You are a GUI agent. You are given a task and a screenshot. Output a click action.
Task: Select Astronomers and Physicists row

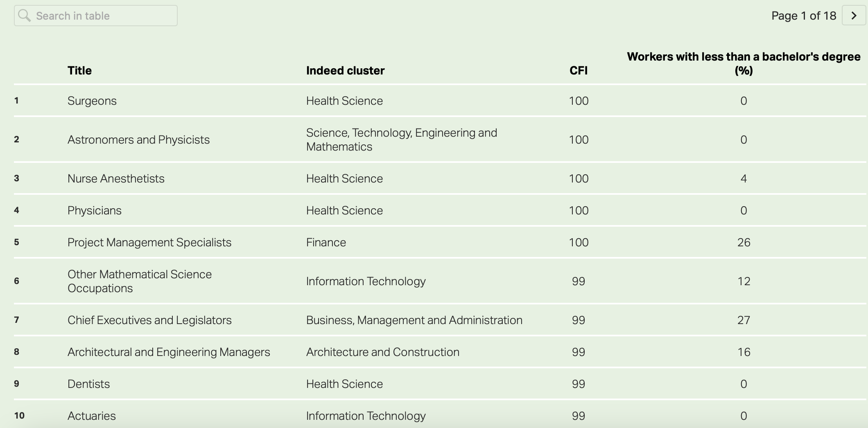coord(138,140)
